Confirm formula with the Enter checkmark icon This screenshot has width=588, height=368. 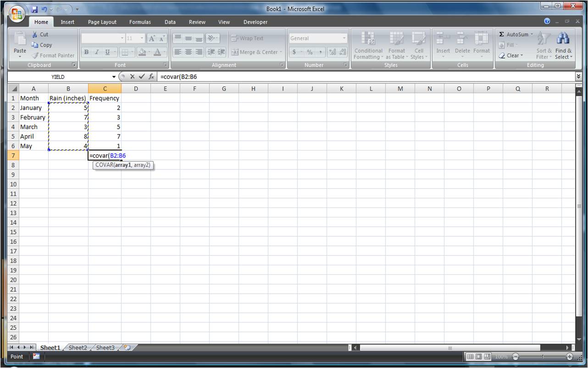point(142,77)
